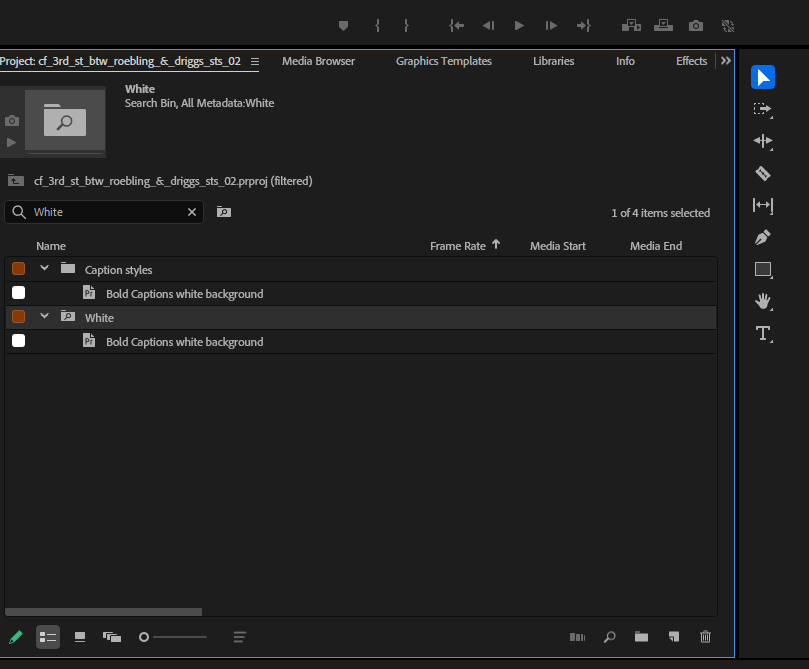Switch to the Selection tool

tap(763, 77)
